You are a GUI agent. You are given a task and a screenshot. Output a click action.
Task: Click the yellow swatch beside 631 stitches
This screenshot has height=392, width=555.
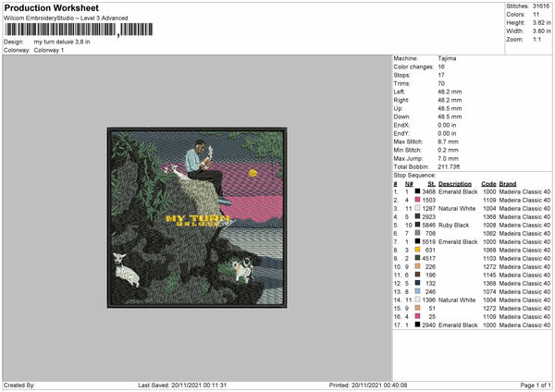tap(418, 250)
